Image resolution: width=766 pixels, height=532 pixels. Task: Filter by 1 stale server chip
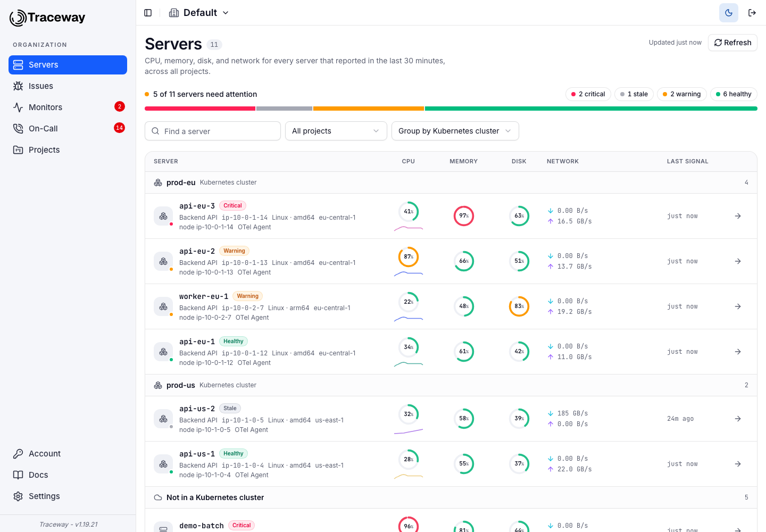point(634,94)
